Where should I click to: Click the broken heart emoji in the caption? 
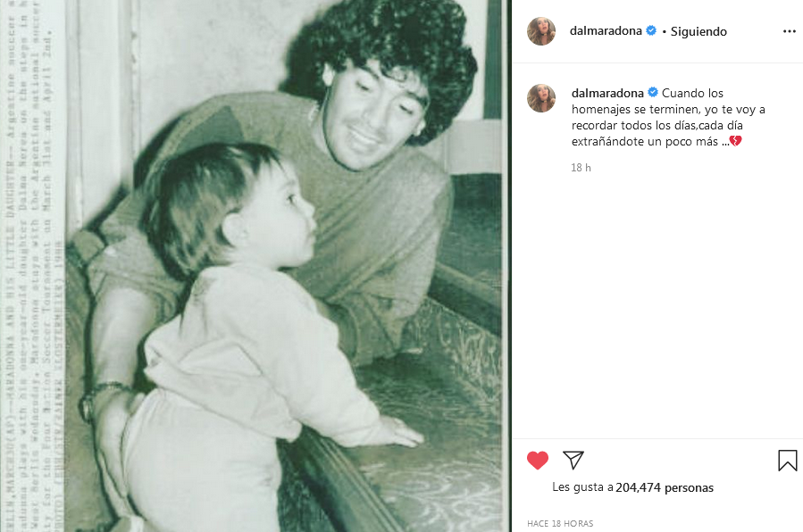click(736, 141)
